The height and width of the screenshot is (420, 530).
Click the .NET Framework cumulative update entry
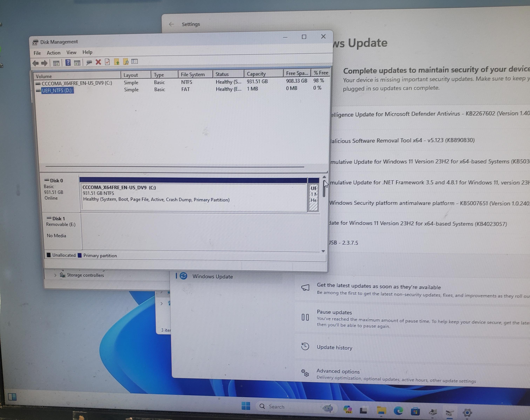click(430, 182)
